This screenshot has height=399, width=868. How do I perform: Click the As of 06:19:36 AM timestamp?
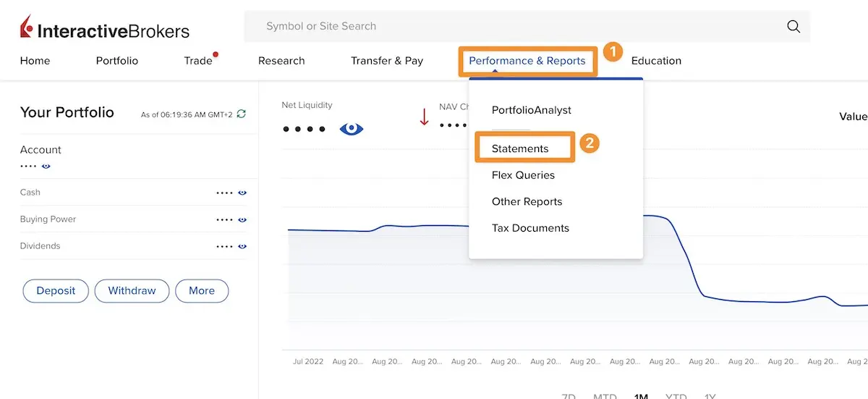[x=187, y=115]
